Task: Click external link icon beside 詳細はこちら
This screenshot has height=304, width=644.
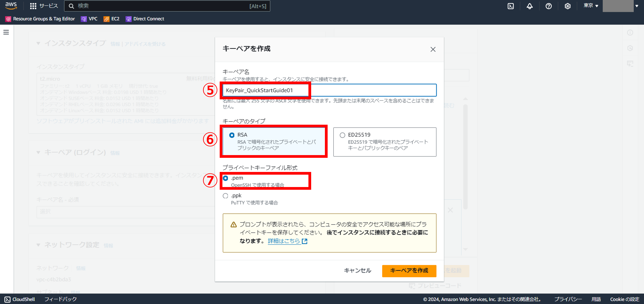Action: (305, 241)
